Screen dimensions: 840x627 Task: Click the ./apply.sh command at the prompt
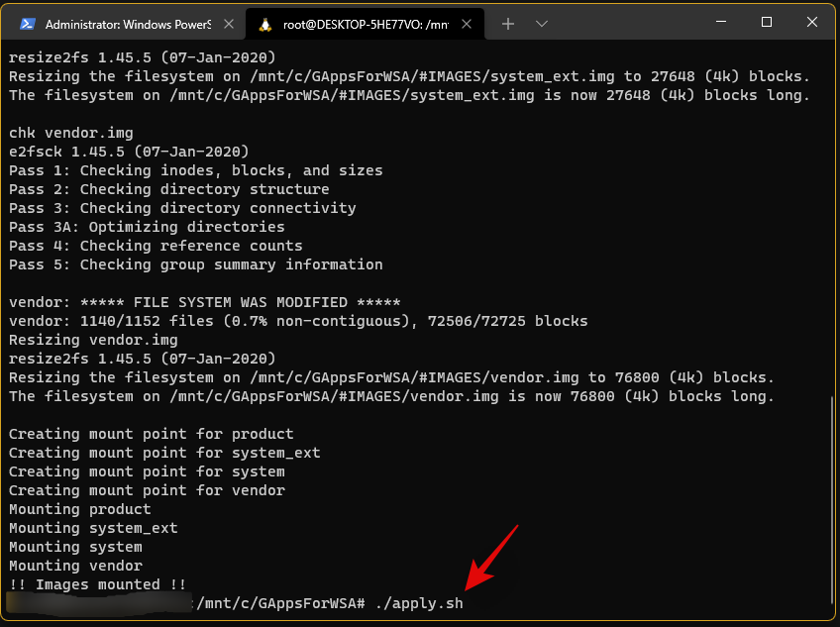coord(419,603)
